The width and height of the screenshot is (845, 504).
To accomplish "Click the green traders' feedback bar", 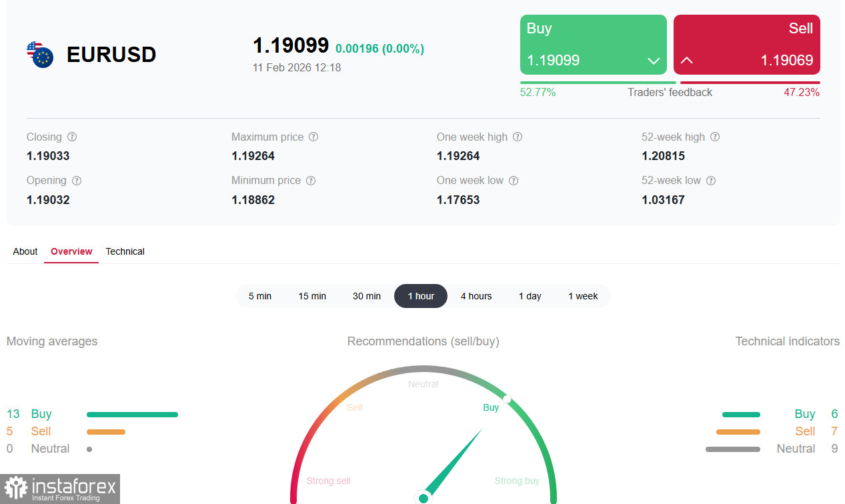I will (598, 83).
